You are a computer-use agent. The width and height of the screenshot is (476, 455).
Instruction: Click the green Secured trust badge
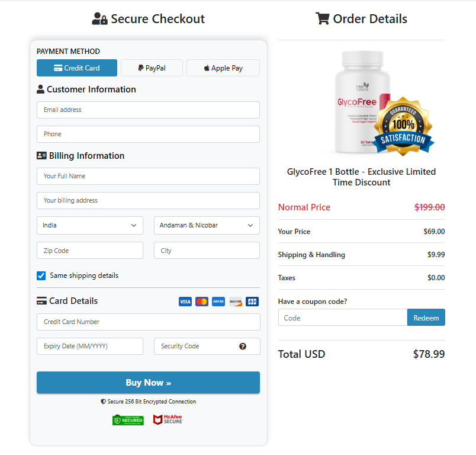[128, 419]
